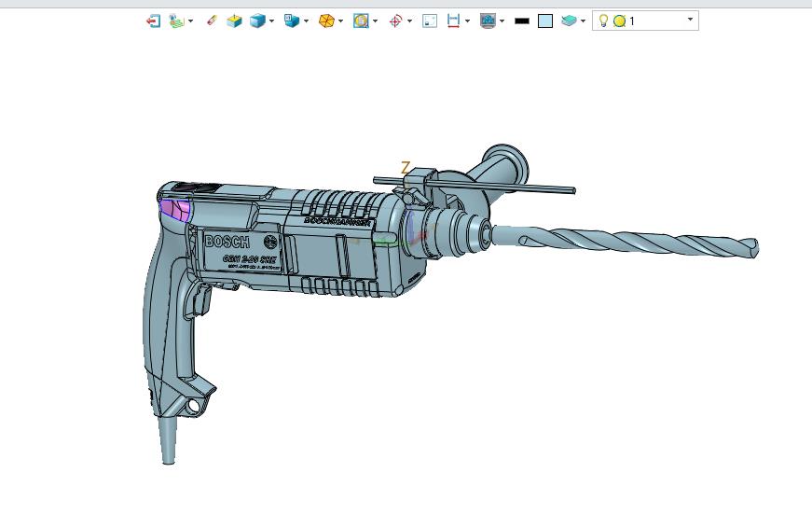Click the magnifier zoom view icon

[x=361, y=21]
